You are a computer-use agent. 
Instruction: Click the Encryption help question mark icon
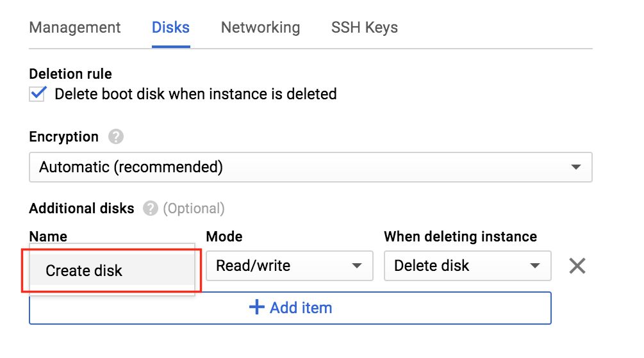[116, 136]
